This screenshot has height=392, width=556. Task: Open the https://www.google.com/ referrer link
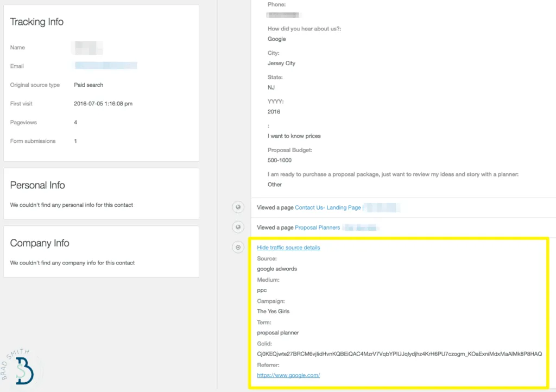pos(288,375)
